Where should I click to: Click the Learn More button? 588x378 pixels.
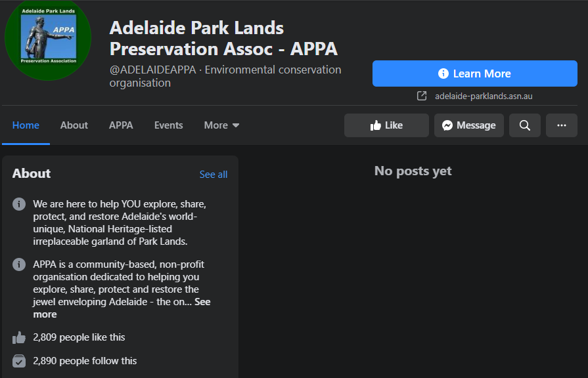click(475, 73)
